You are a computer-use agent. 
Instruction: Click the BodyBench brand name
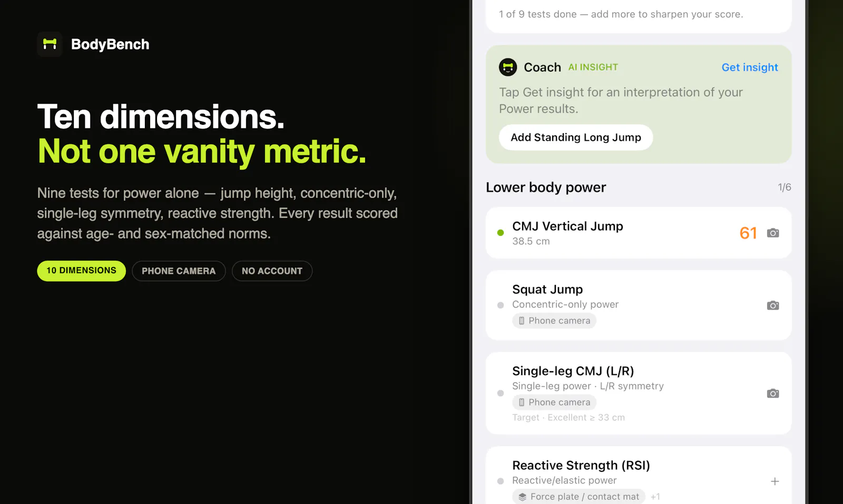(x=110, y=44)
